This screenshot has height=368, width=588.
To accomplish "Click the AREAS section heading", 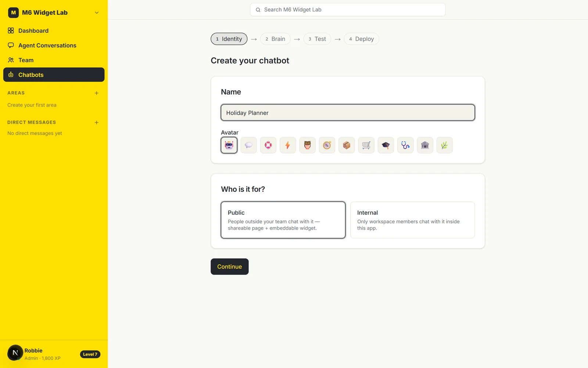I will (x=16, y=93).
